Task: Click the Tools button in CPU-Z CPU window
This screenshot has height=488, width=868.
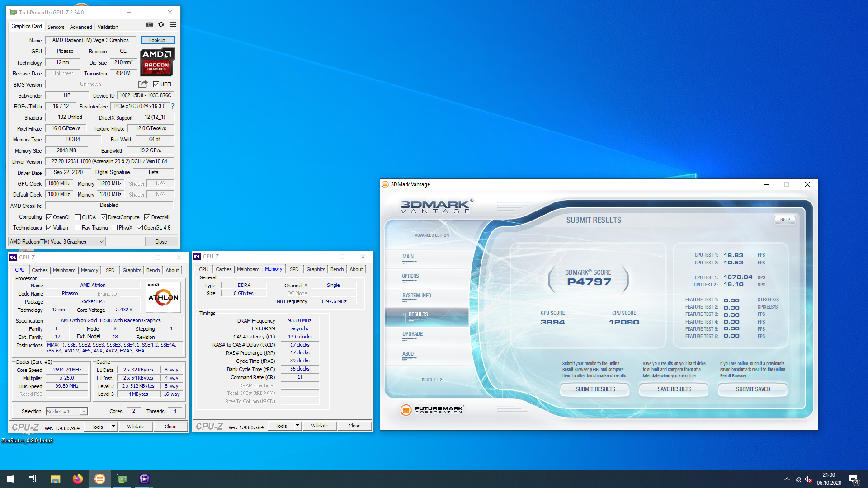Action: point(97,427)
